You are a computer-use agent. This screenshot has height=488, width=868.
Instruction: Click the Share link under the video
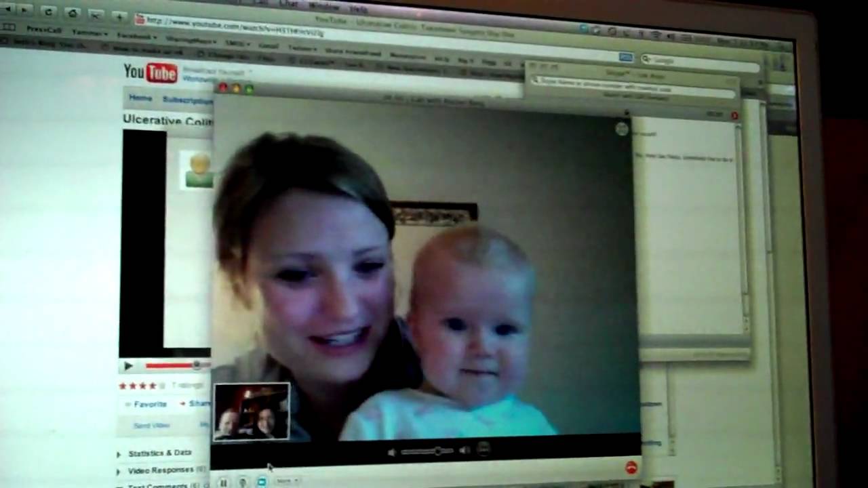coord(197,404)
